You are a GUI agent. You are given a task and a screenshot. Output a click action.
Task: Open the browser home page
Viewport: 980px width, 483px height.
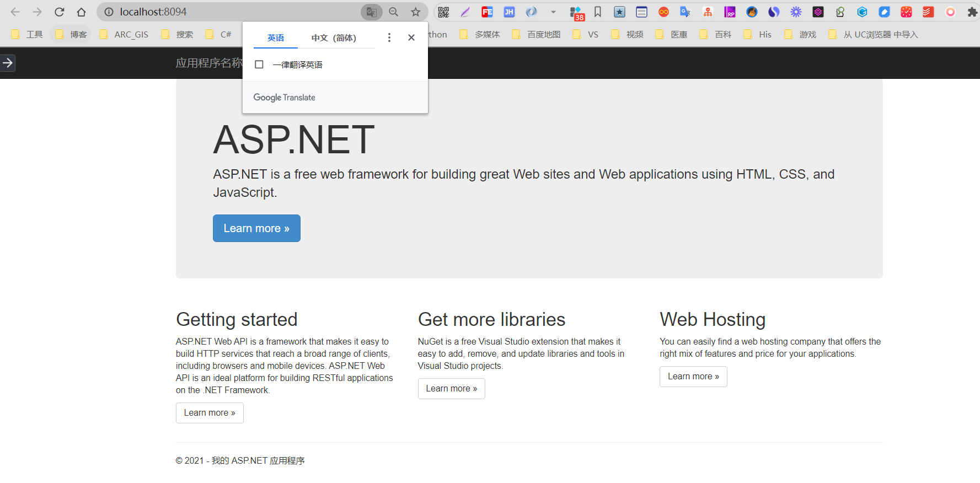[81, 12]
